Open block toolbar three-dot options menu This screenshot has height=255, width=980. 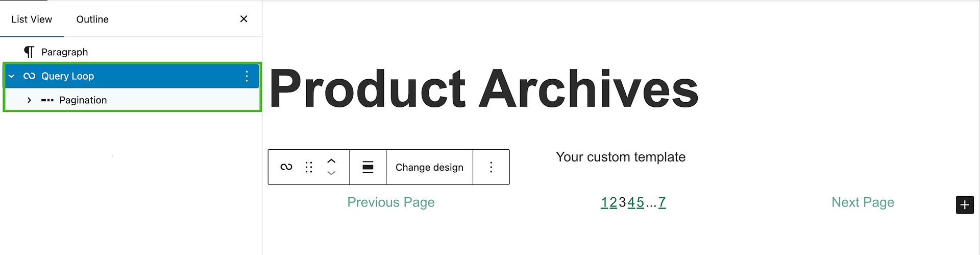tap(491, 167)
